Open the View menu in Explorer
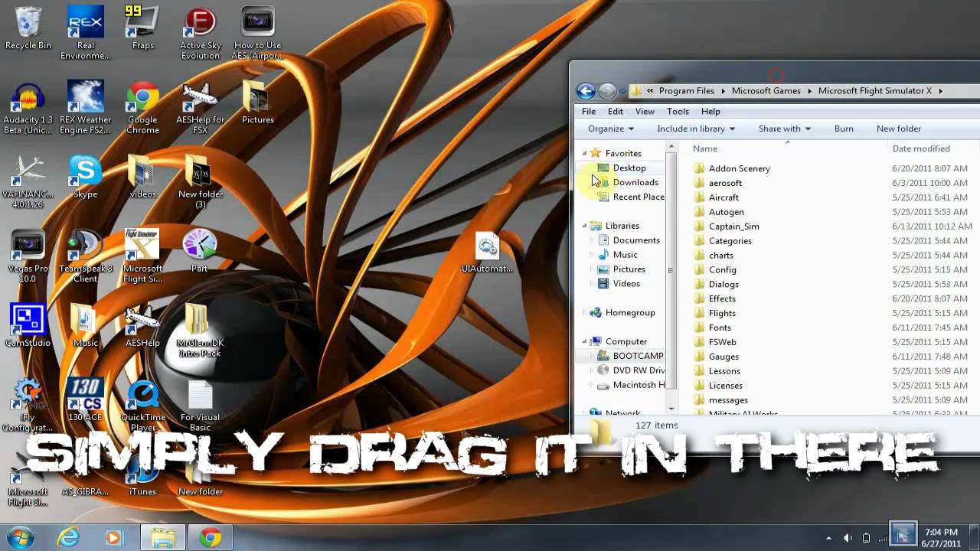Viewport: 980px width, 551px height. (645, 112)
